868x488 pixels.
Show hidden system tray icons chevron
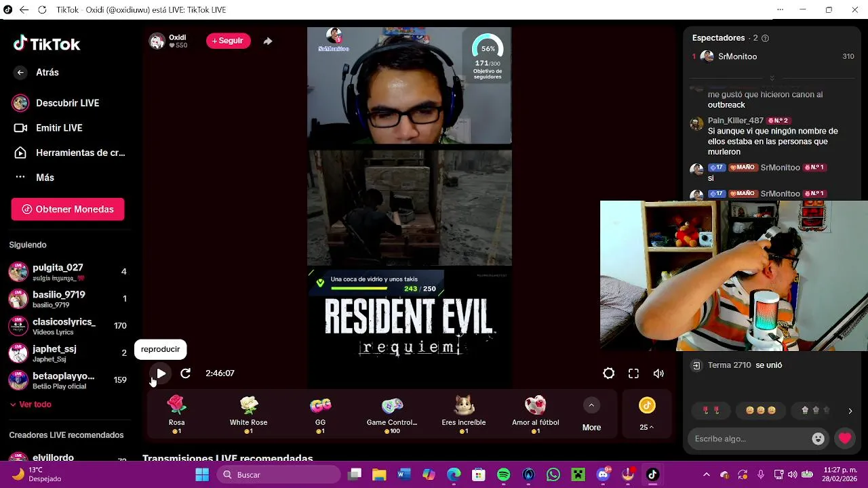707,474
